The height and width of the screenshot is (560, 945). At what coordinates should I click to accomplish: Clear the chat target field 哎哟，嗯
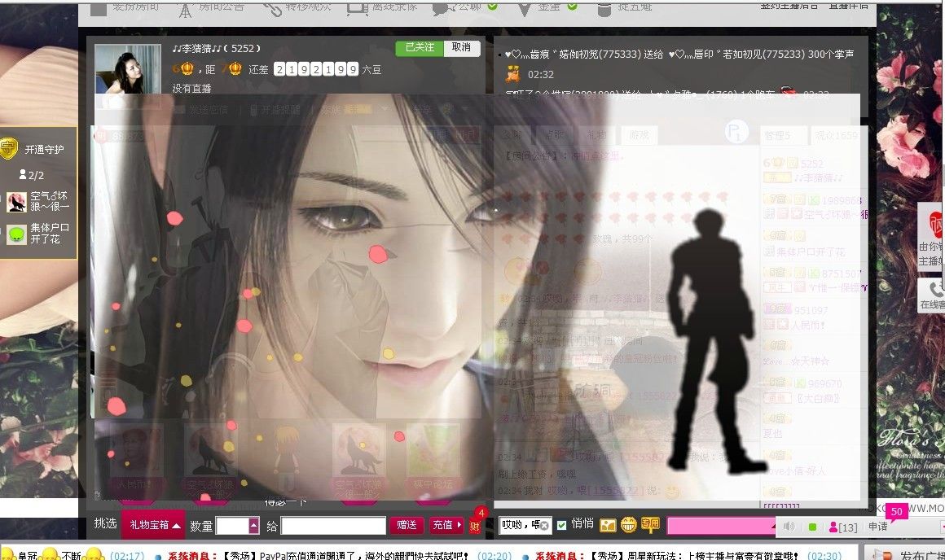(544, 526)
